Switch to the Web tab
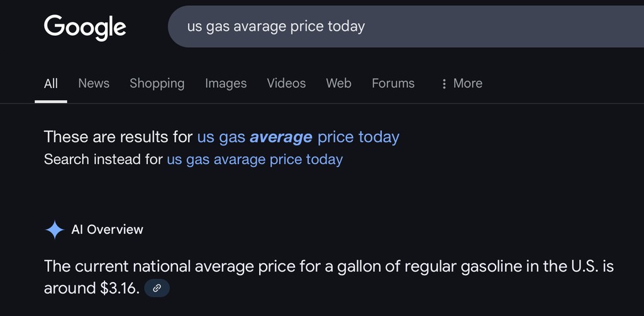 338,84
